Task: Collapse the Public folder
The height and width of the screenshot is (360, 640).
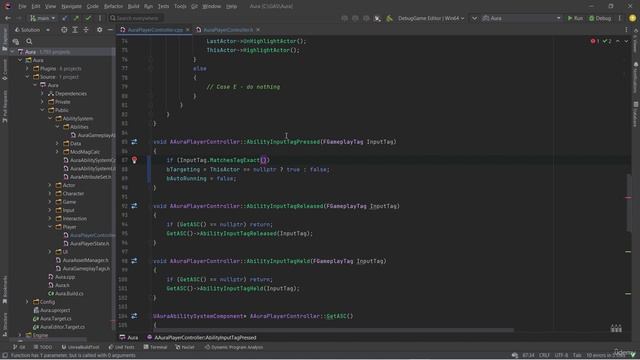Action: pyautogui.click(x=42, y=110)
